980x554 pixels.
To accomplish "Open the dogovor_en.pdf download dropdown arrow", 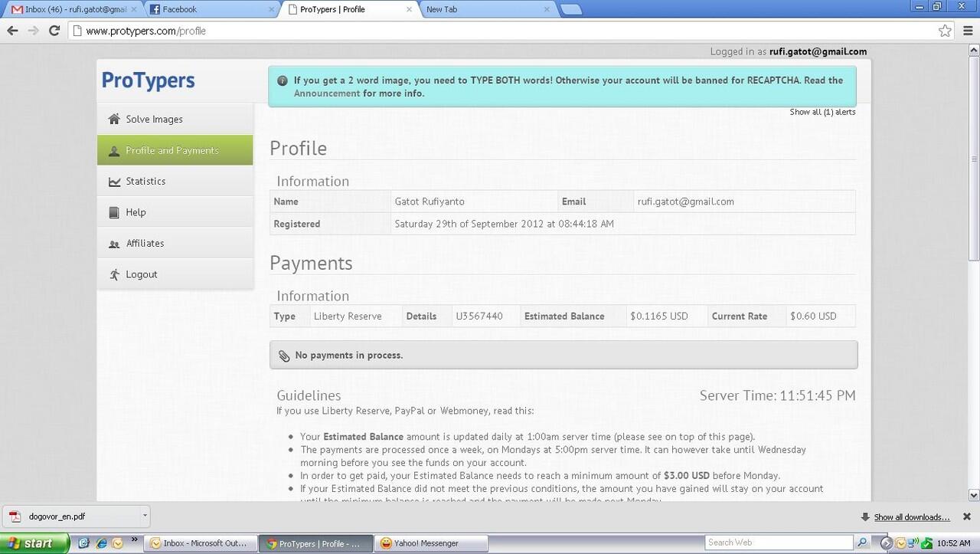I will click(x=144, y=516).
